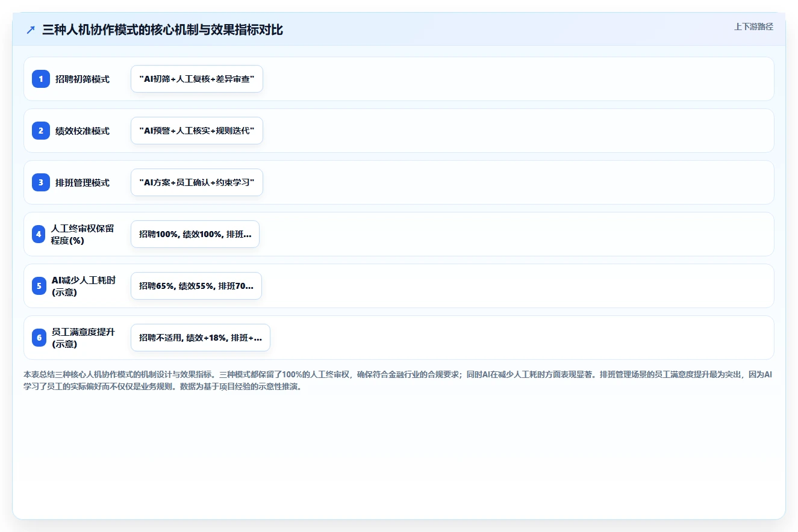Image resolution: width=798 pixels, height=532 pixels.
Task: Click the 排班管理模式 row label
Action: click(83, 182)
